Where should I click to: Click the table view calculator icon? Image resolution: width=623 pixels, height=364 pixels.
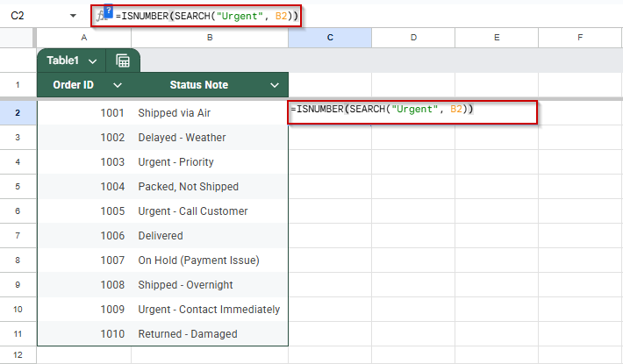[x=123, y=61]
